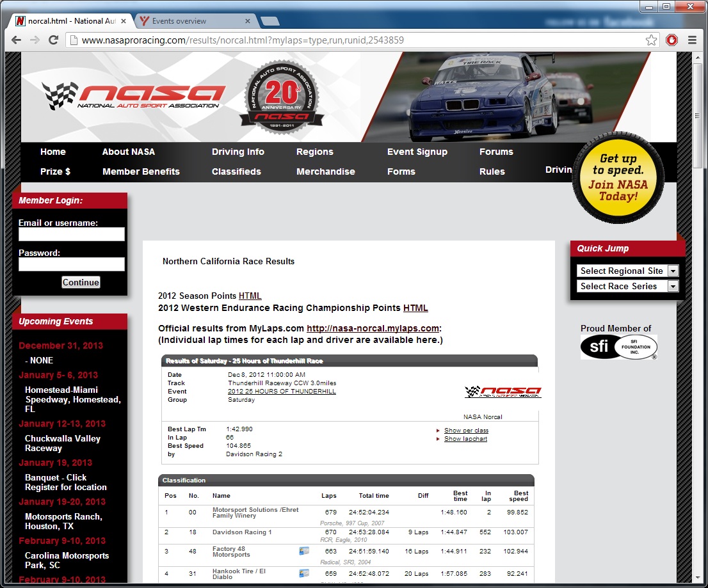Open the About NASA menu
The height and width of the screenshot is (588, 708).
(128, 152)
